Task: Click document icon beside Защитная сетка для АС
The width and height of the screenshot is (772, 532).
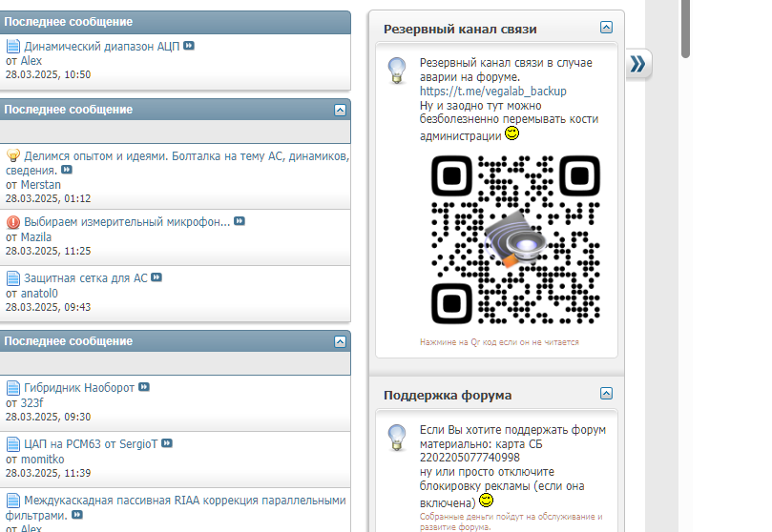Action: pos(13,278)
